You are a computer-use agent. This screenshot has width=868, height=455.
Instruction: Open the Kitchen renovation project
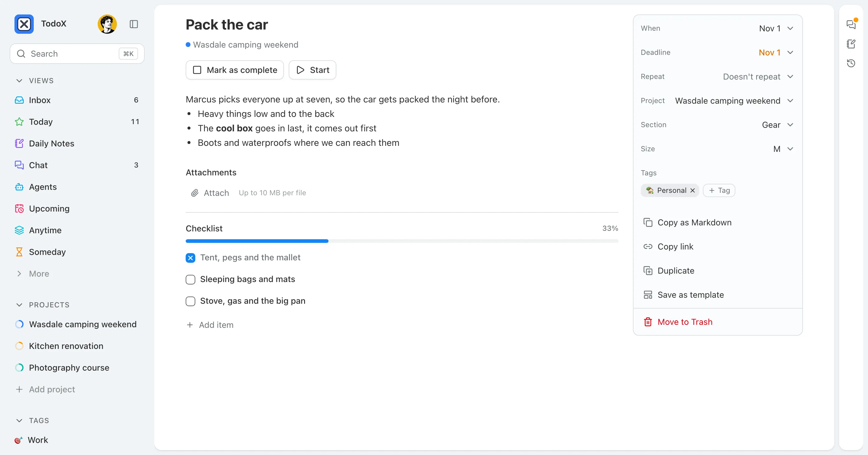(x=77, y=346)
